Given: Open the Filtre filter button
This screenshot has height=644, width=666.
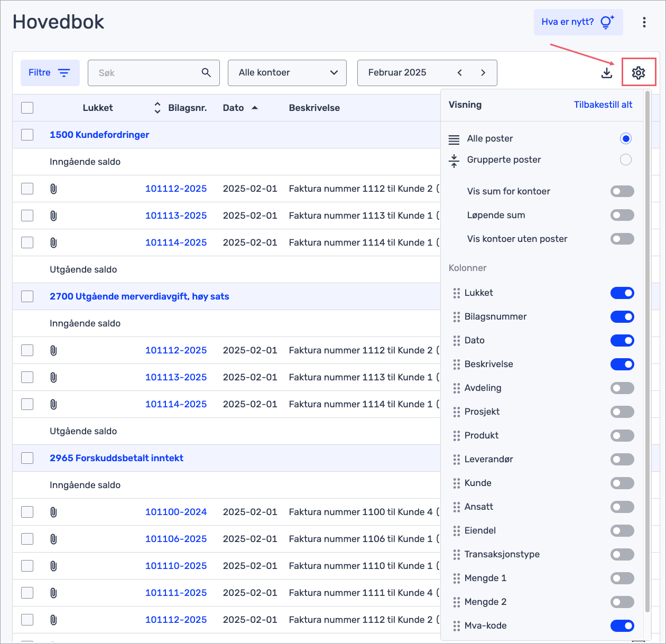Looking at the screenshot, I should (50, 73).
